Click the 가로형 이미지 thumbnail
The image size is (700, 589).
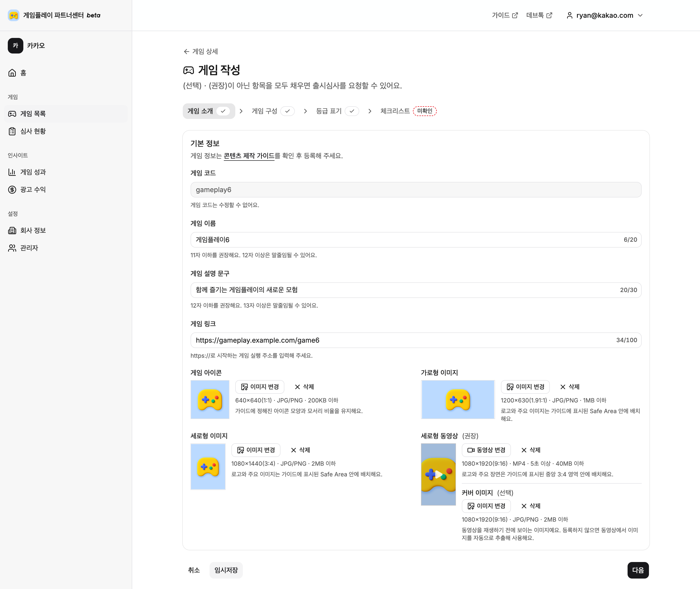click(458, 399)
